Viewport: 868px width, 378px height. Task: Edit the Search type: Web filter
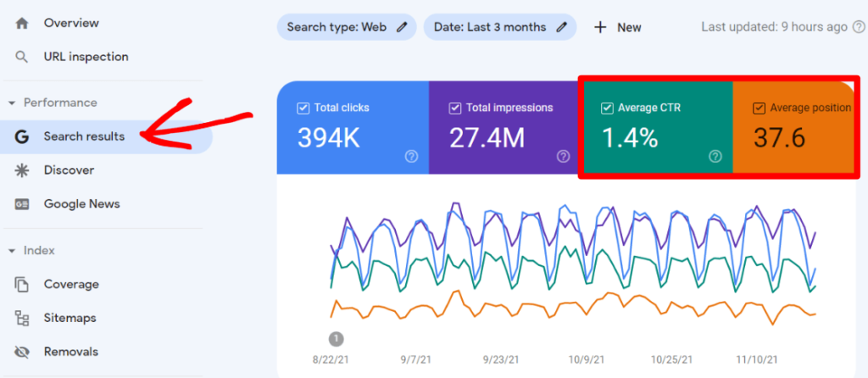click(x=347, y=27)
